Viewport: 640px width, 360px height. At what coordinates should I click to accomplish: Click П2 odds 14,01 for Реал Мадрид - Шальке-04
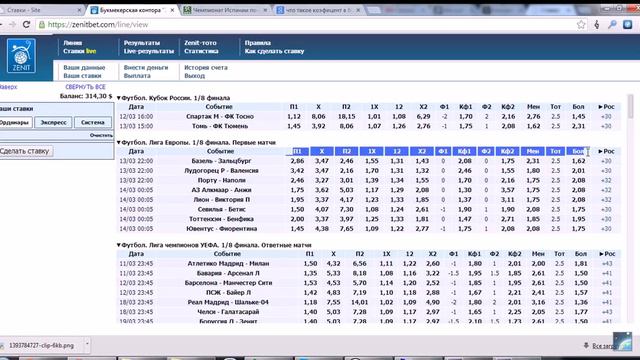[x=360, y=302]
